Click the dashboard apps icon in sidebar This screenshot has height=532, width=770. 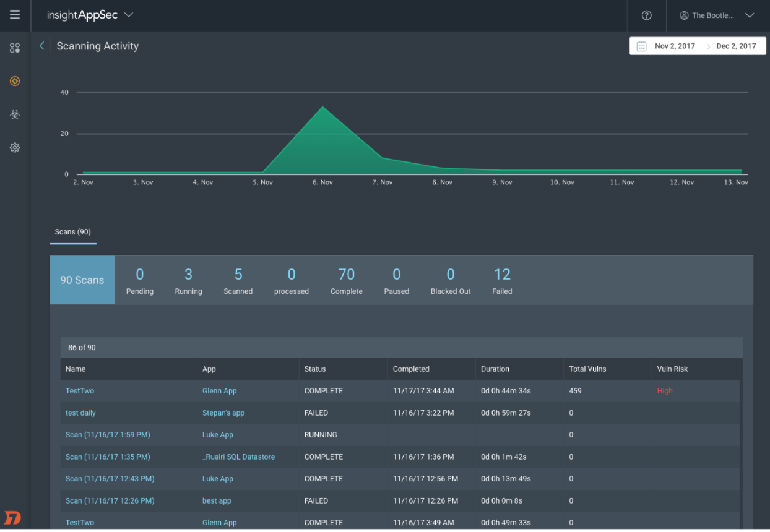[15, 48]
